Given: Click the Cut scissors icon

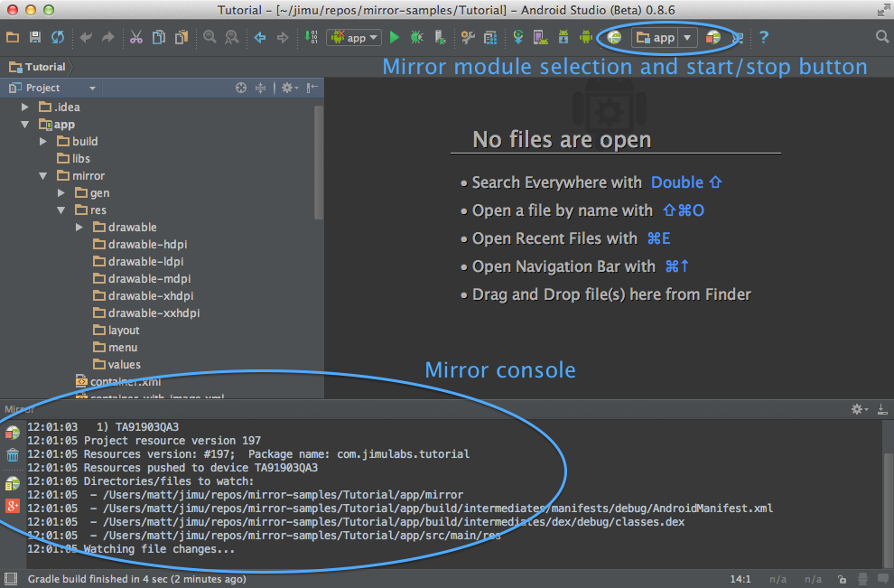Looking at the screenshot, I should pyautogui.click(x=136, y=38).
